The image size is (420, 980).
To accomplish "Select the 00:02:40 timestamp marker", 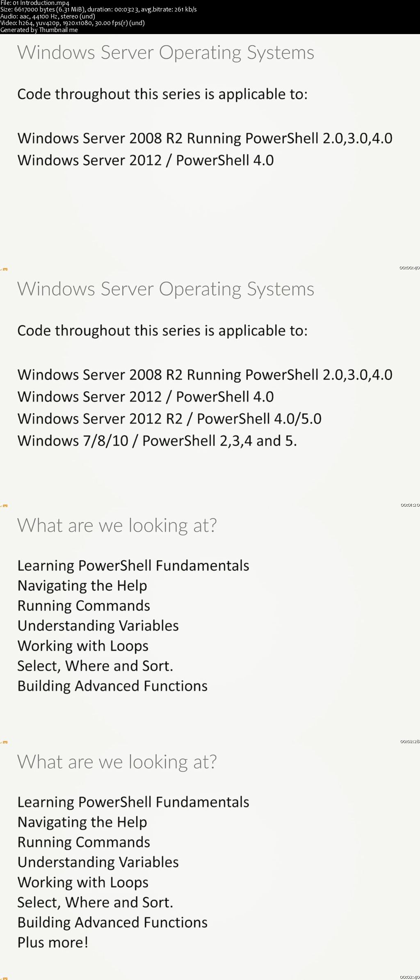I will click(x=410, y=977).
